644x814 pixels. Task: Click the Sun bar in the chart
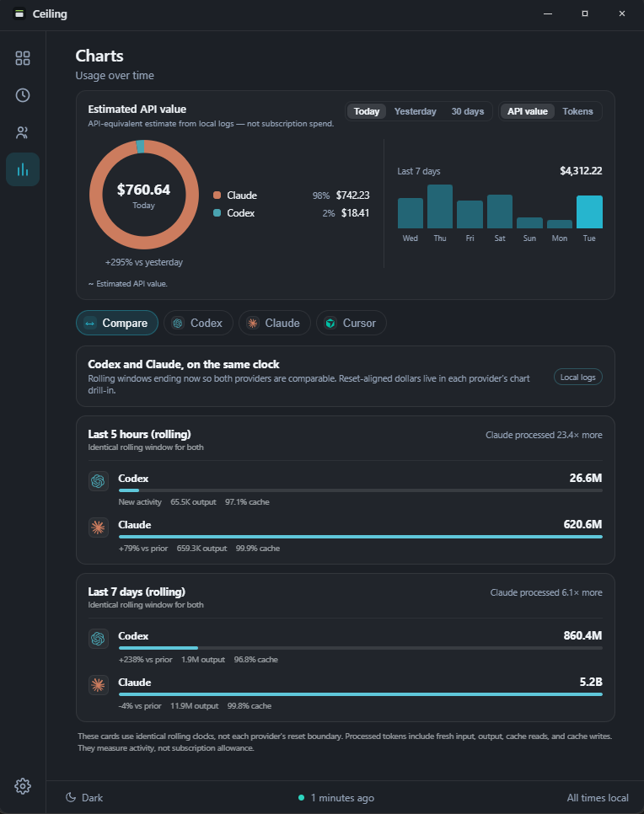coord(529,222)
